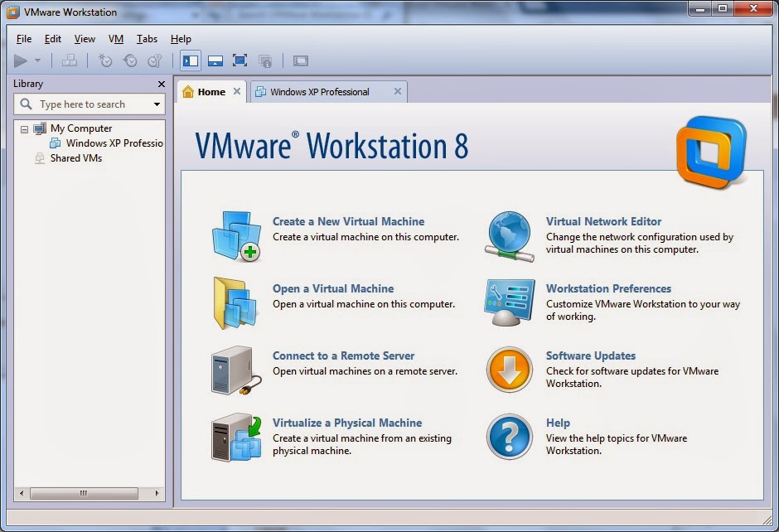Click the Open a Virtual Machine link
The height and width of the screenshot is (532, 779).
click(x=333, y=288)
